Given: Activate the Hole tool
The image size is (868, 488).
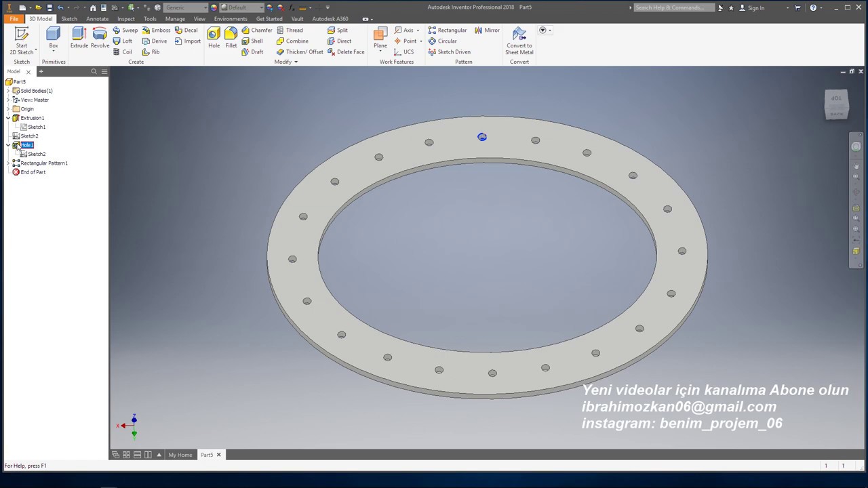Looking at the screenshot, I should (214, 38).
